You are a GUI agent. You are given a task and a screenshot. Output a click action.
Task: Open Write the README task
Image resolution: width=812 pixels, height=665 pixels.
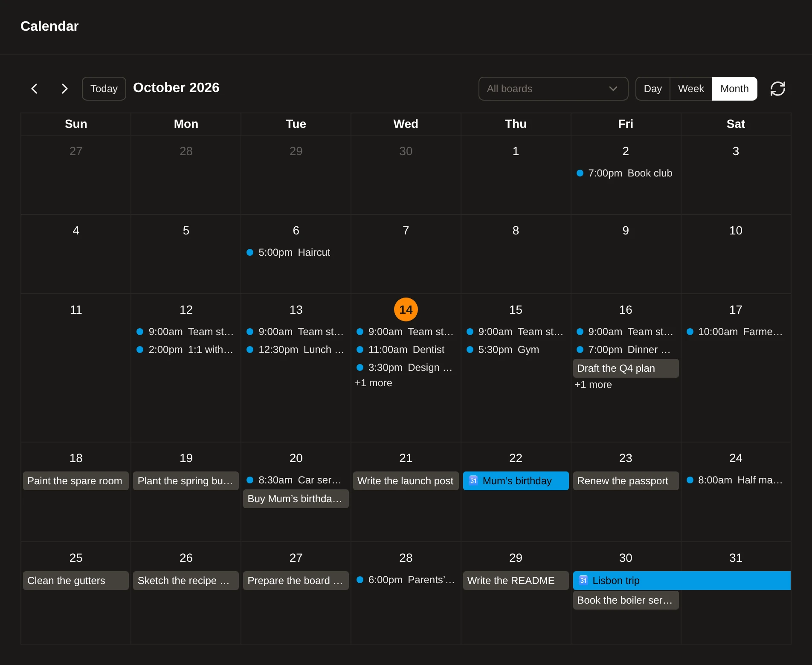tap(516, 581)
